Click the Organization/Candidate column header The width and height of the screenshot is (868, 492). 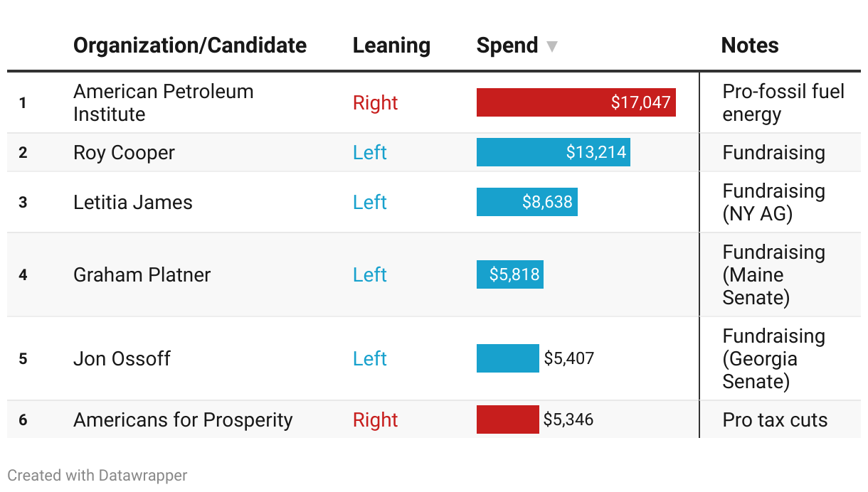[190, 46]
